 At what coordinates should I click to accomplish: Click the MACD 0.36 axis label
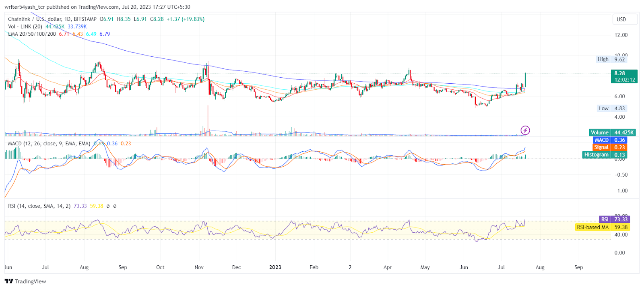tap(610, 140)
